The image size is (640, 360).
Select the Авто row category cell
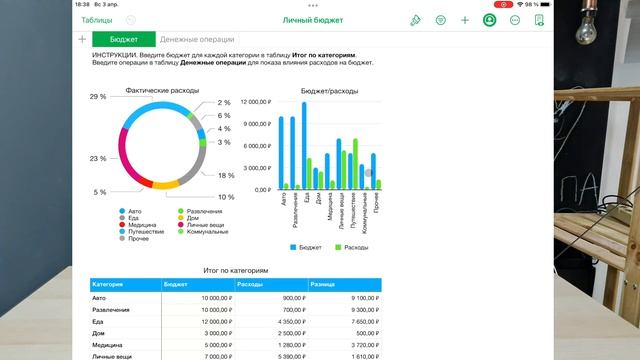[126, 298]
